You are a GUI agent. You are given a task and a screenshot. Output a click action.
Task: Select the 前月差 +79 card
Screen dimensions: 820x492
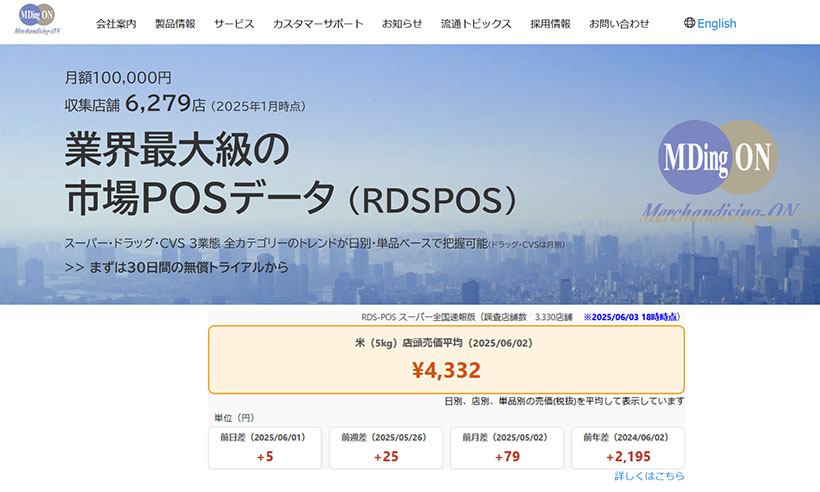point(507,448)
